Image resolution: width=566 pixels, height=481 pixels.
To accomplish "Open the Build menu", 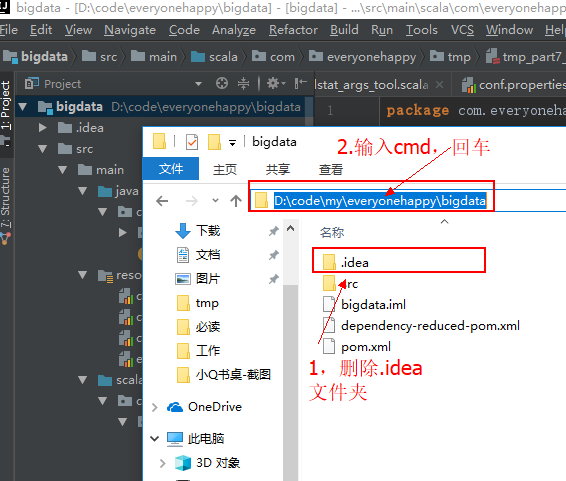I will 344,30.
